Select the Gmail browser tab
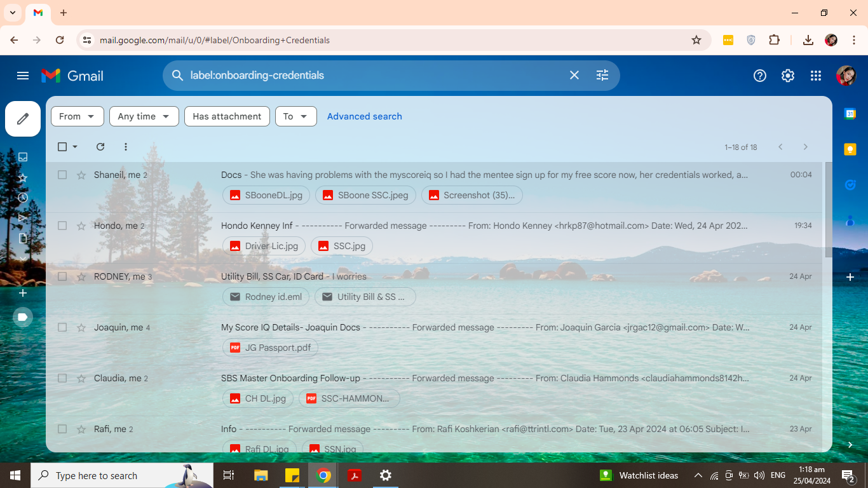 pyautogui.click(x=38, y=13)
